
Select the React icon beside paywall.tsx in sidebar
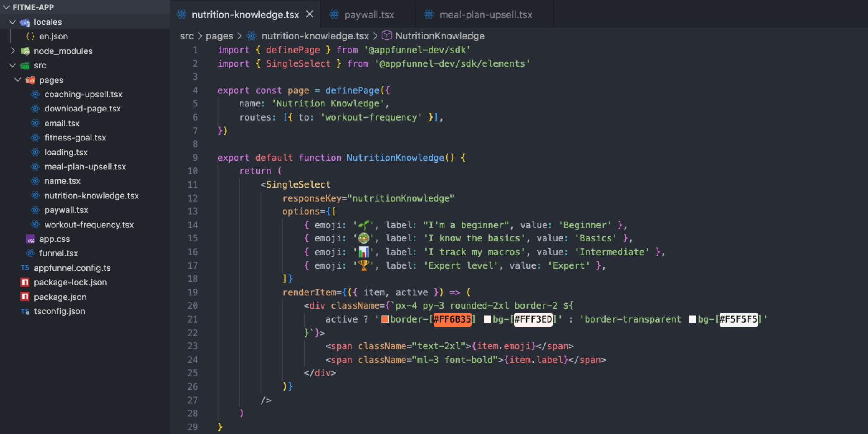(x=35, y=210)
